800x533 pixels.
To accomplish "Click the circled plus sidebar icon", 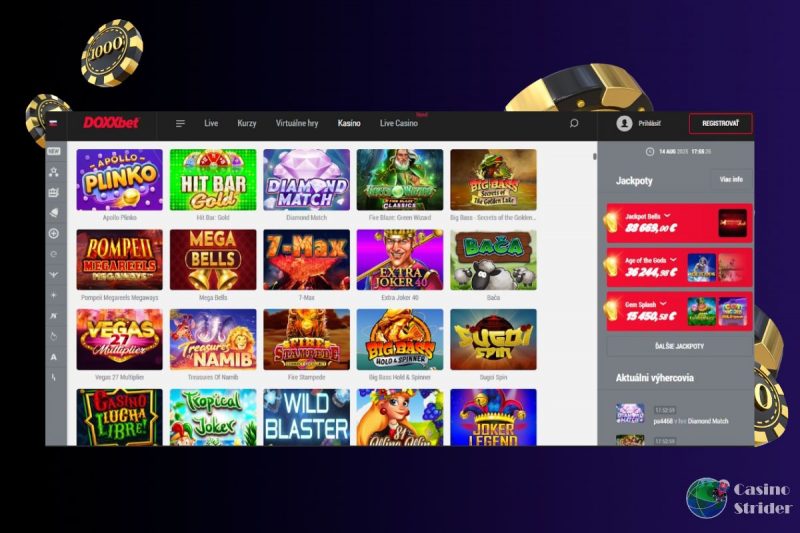I will (x=54, y=234).
